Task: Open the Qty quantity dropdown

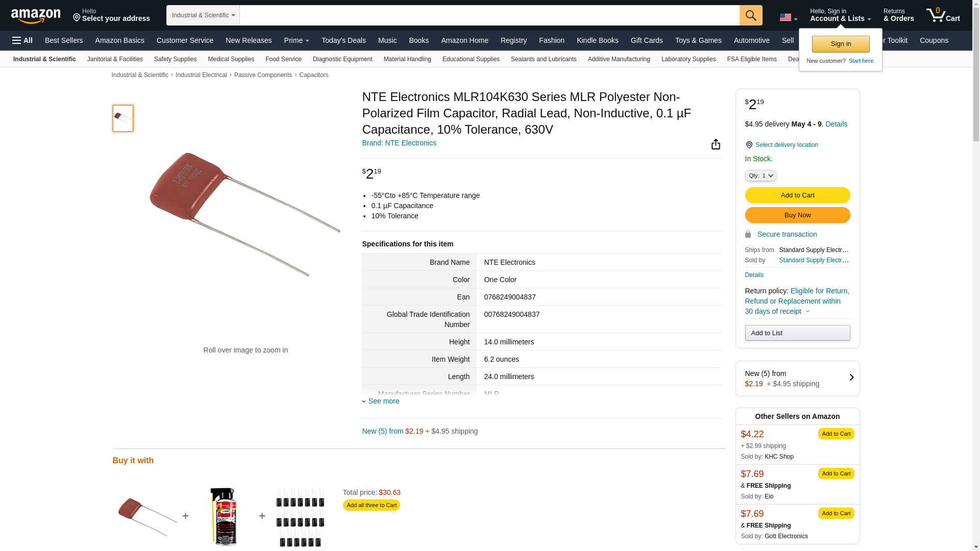Action: (x=761, y=176)
